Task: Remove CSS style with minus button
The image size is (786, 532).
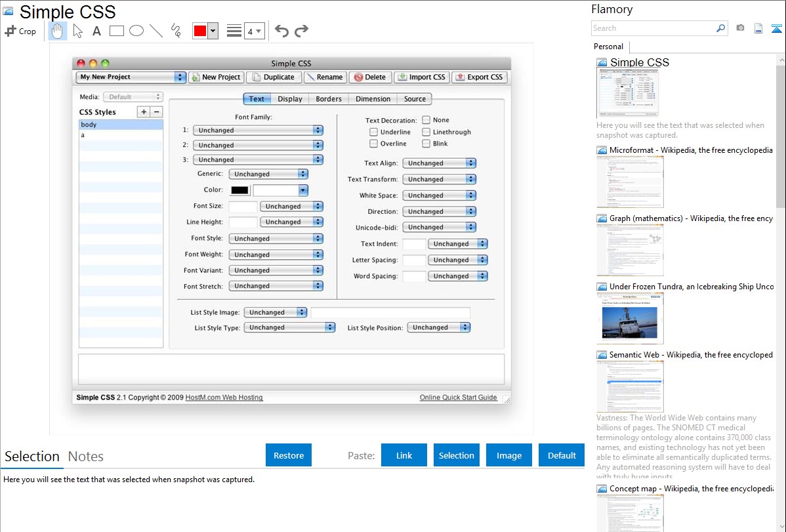Action: 156,112
